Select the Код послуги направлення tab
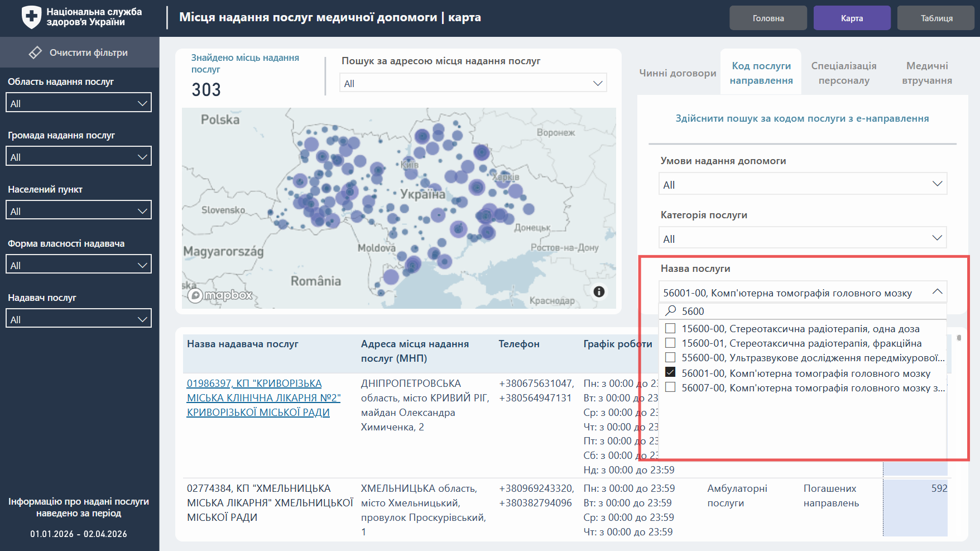Screen dimensions: 980x551 [761, 73]
